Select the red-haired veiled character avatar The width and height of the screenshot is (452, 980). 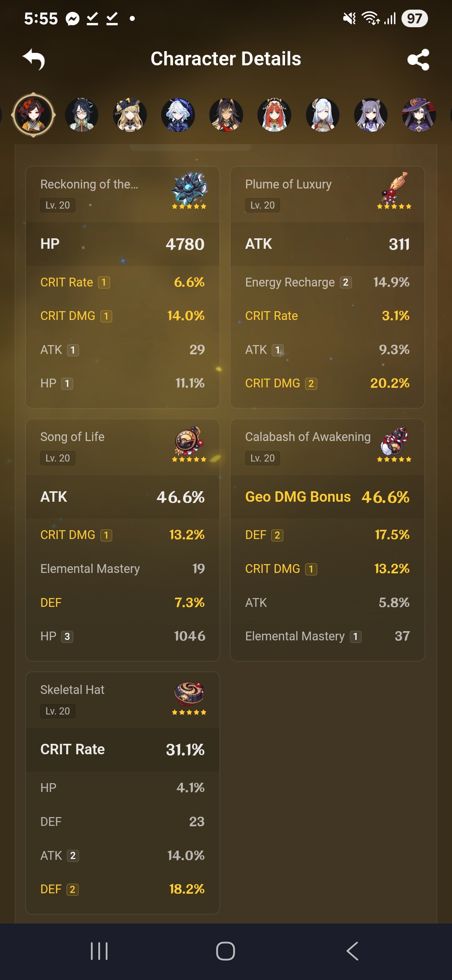pyautogui.click(x=274, y=115)
